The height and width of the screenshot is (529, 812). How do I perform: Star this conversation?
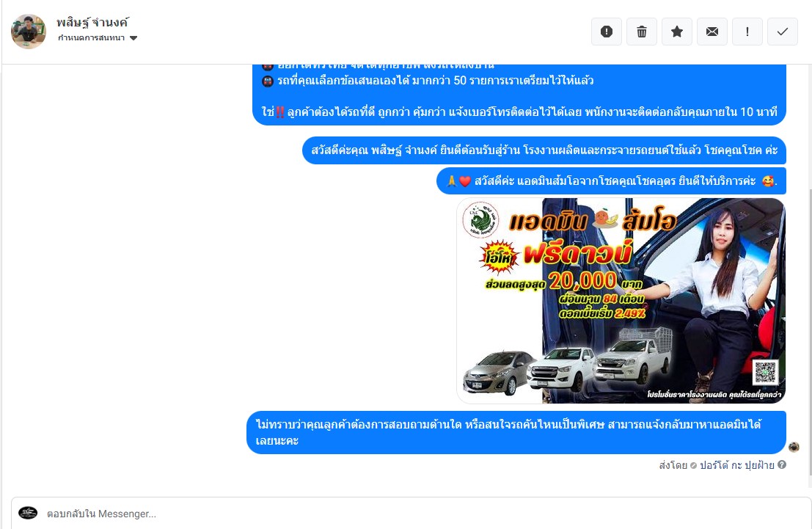(677, 32)
